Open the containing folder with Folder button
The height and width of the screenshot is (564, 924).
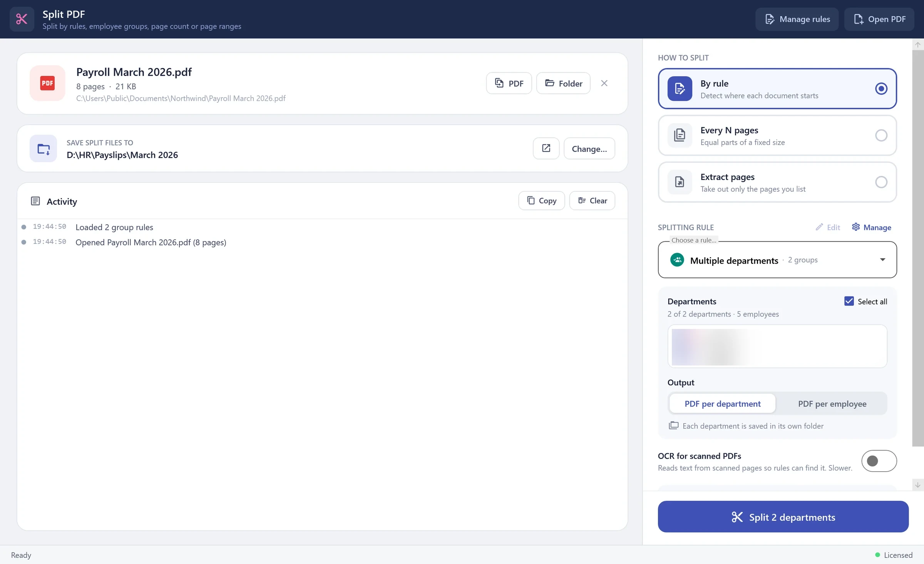click(563, 83)
